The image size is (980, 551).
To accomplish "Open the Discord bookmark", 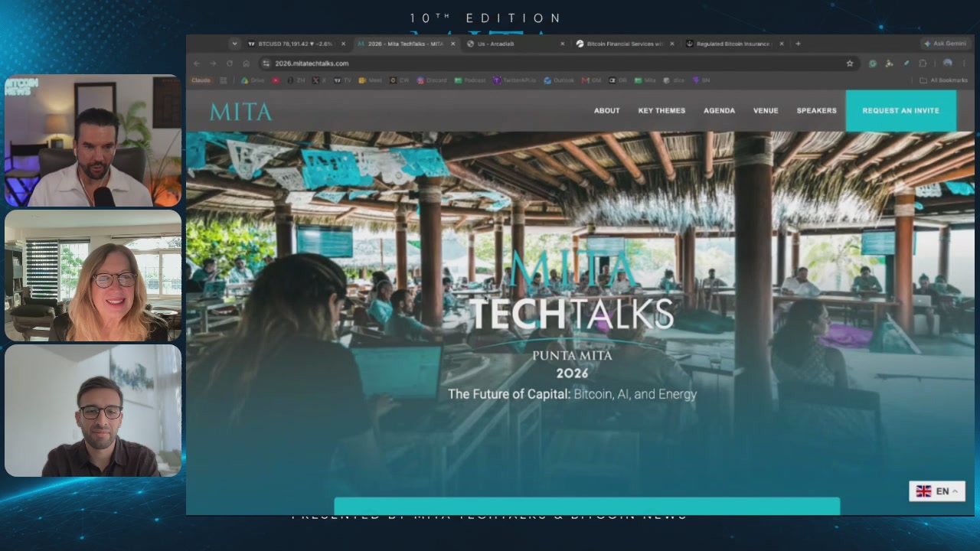I will (432, 80).
